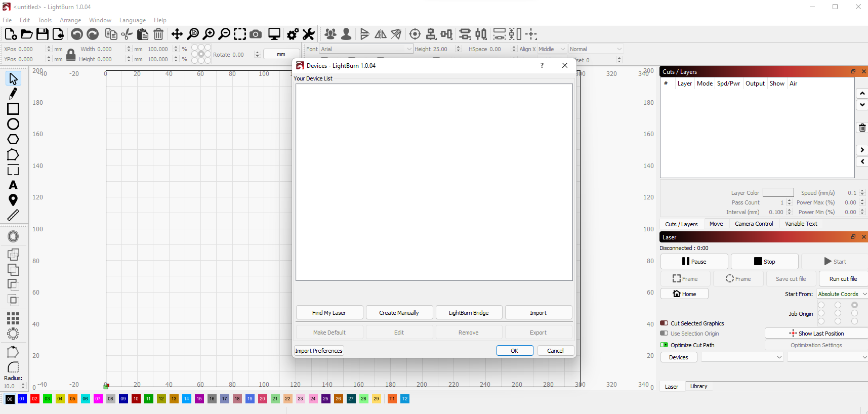Open Preview with the monitor icon
The image size is (868, 414).
(x=274, y=34)
